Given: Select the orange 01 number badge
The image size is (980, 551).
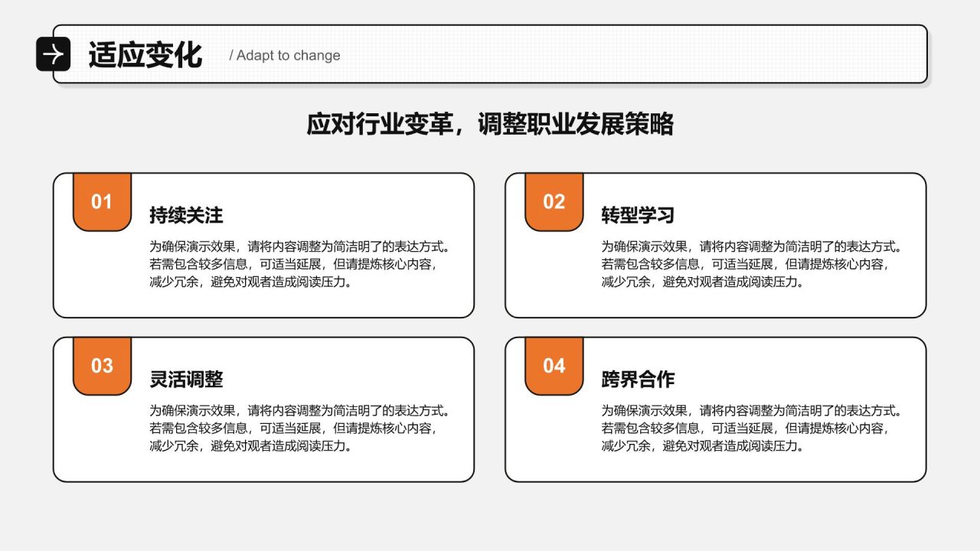Looking at the screenshot, I should 102,202.
